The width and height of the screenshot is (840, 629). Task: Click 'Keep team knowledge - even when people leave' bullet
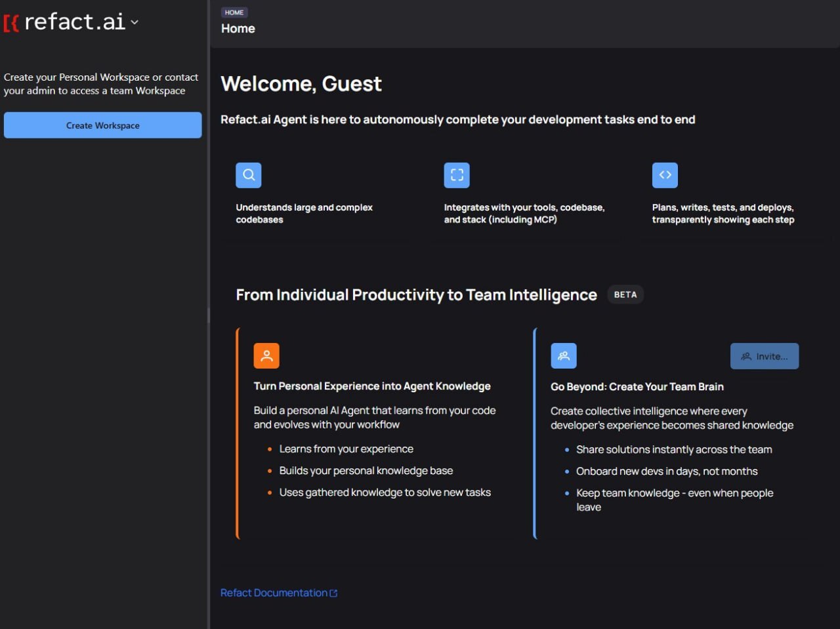[x=675, y=500]
